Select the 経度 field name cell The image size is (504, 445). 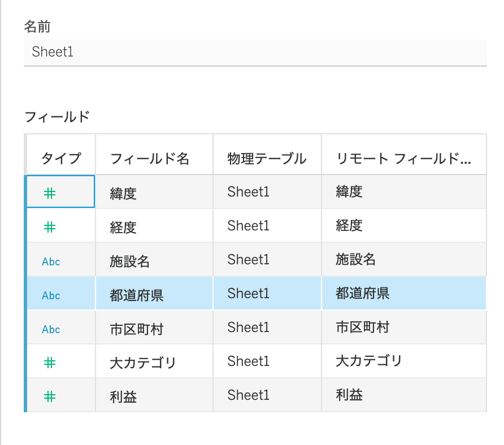[154, 225]
